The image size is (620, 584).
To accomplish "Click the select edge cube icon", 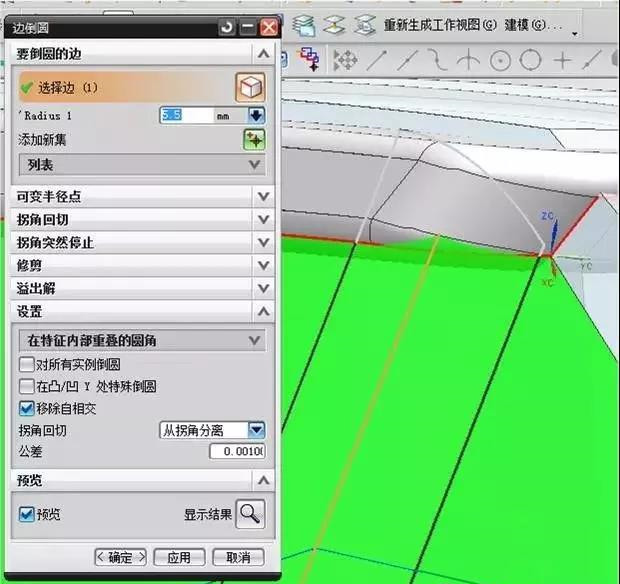I will tap(250, 87).
